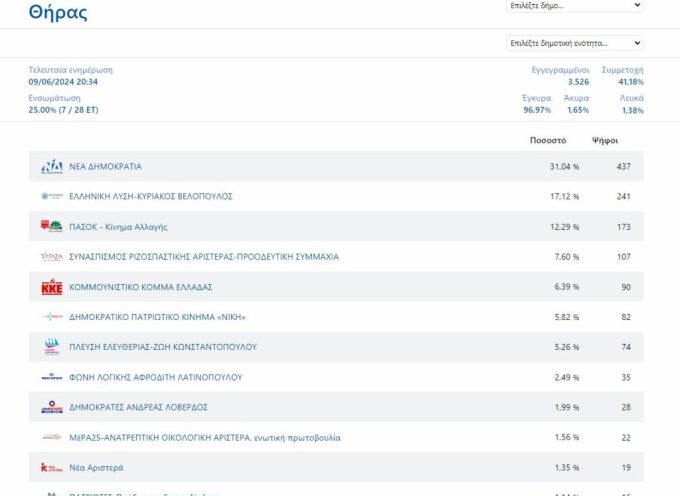Click the ΣΥΡΙΖΑ party logo
This screenshot has width=680, height=496.
click(x=52, y=257)
